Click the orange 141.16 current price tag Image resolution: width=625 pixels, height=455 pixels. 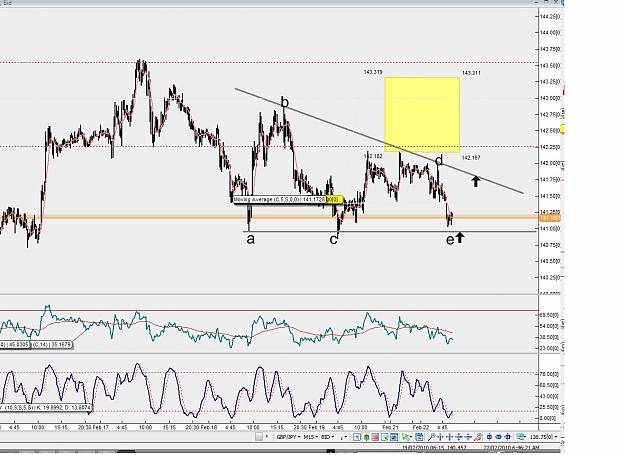coord(550,218)
